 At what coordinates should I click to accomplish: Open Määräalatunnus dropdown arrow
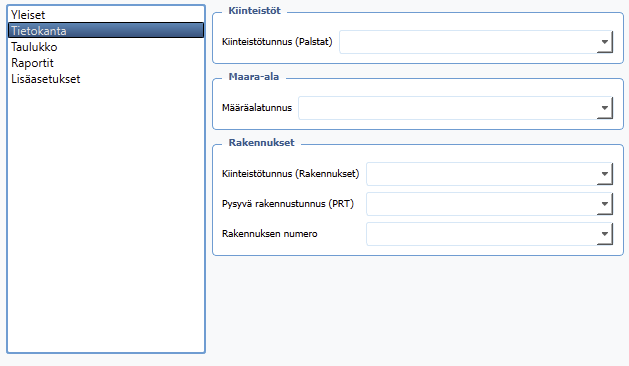(605, 108)
